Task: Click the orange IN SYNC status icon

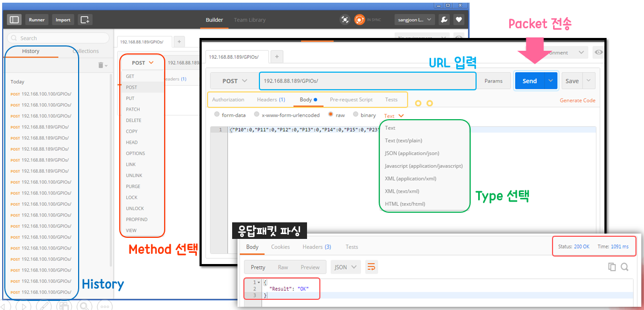Action: 359,20
